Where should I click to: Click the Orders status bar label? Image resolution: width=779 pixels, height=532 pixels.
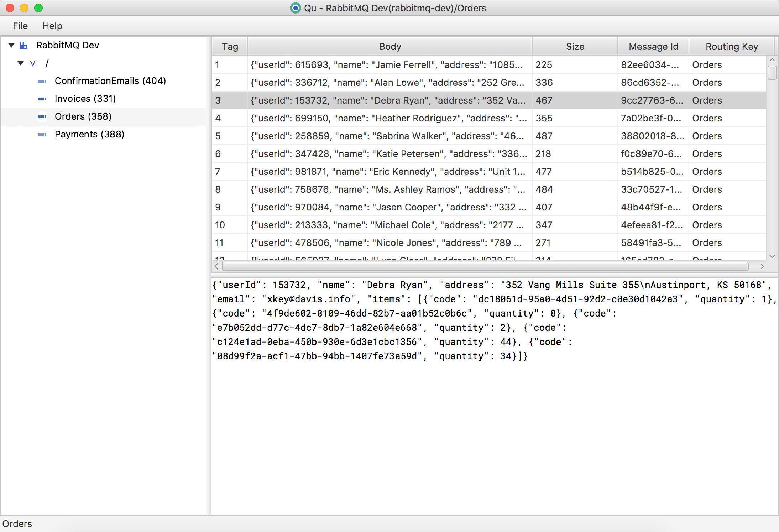[17, 524]
